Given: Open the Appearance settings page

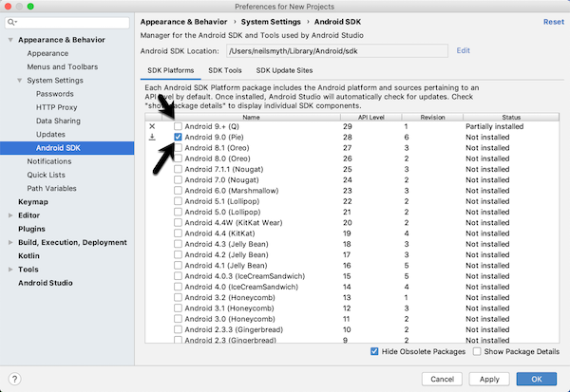Looking at the screenshot, I should pyautogui.click(x=47, y=53).
